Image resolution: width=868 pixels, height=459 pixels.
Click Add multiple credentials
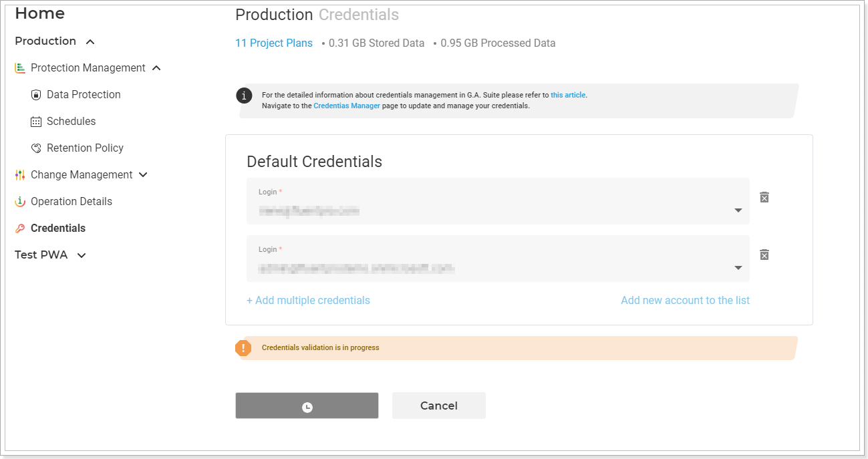point(308,301)
